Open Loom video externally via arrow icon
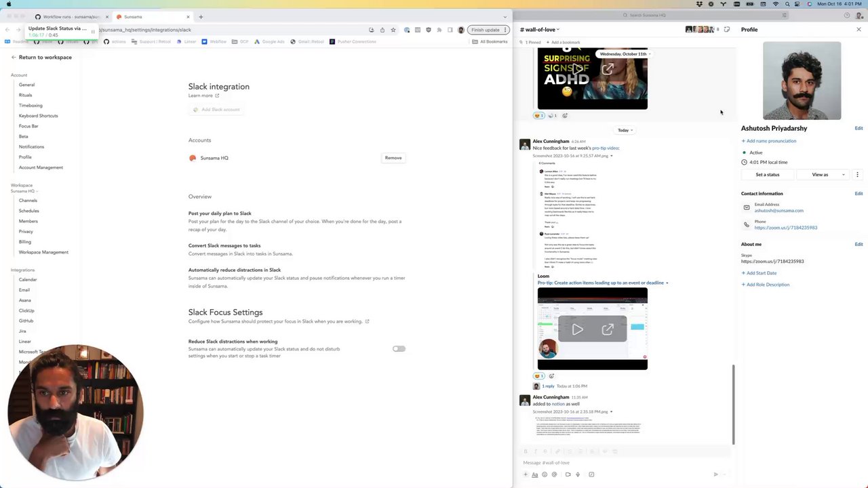Viewport: 868px width, 488px height. pyautogui.click(x=608, y=329)
